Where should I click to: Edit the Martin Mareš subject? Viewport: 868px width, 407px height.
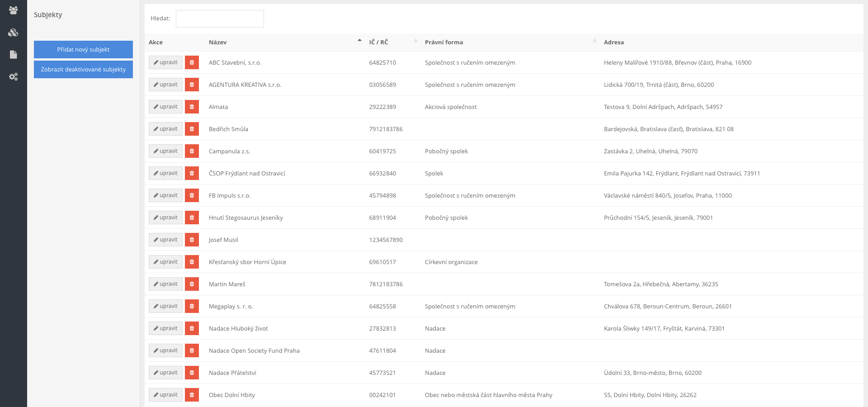tap(165, 284)
